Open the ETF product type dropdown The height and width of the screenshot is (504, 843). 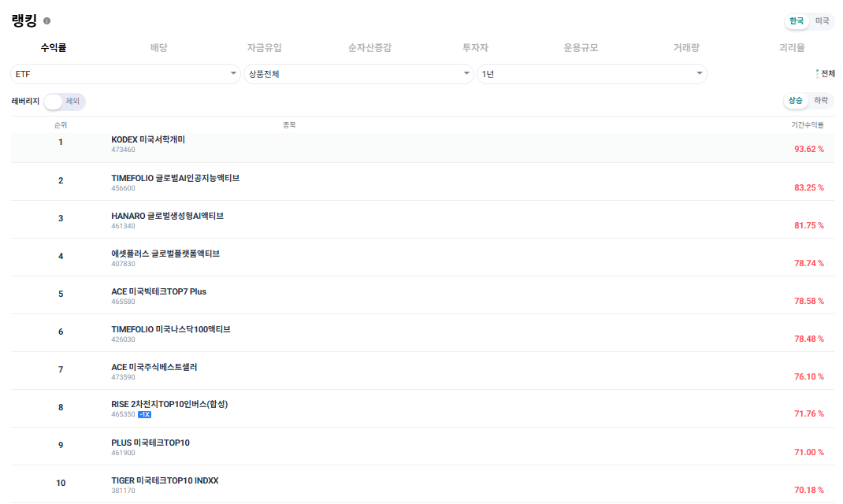pos(126,72)
